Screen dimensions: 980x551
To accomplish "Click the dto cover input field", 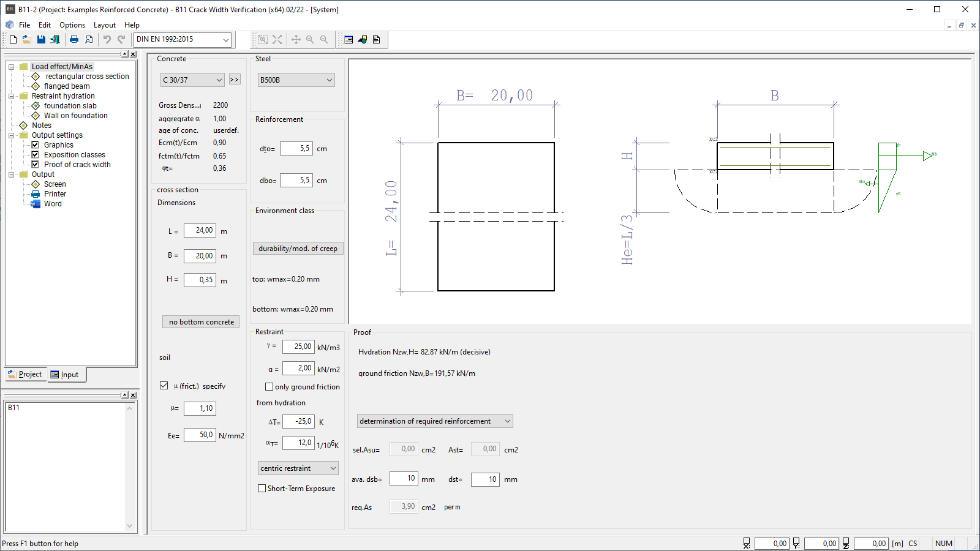I will click(296, 148).
